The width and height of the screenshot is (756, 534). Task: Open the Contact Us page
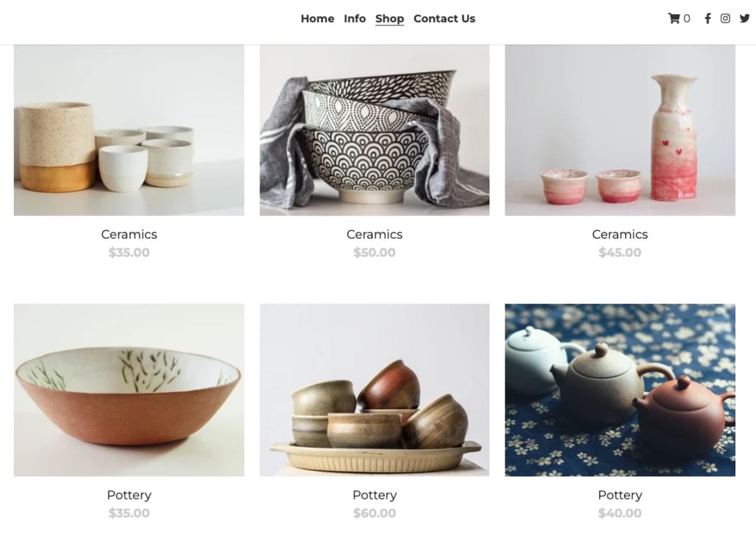point(444,18)
